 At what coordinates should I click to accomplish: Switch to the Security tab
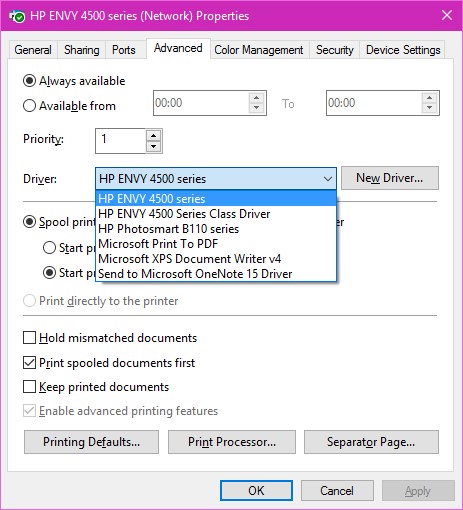tap(335, 50)
